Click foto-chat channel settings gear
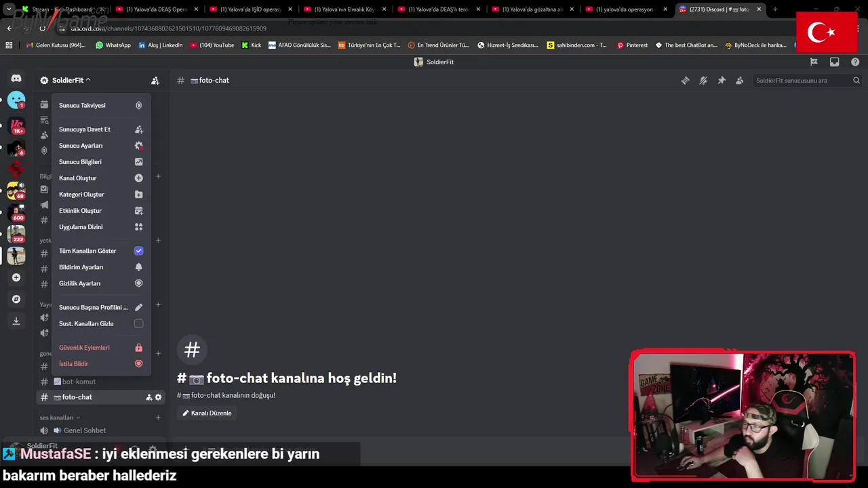Viewport: 868px width, 488px height. tap(158, 397)
